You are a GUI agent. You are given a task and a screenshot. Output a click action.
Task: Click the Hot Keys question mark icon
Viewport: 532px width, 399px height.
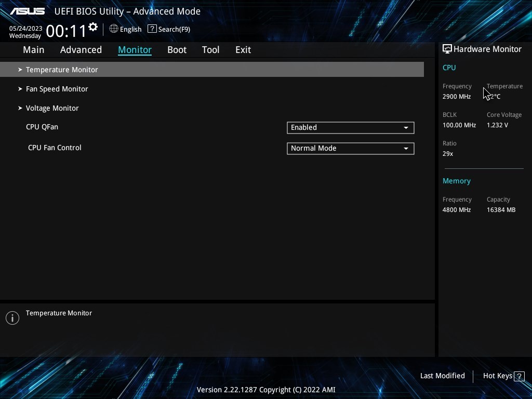coord(520,376)
